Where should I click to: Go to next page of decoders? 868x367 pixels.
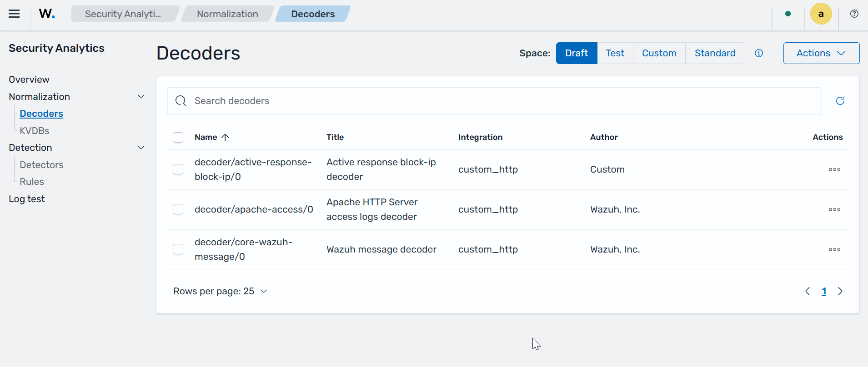coord(840,291)
